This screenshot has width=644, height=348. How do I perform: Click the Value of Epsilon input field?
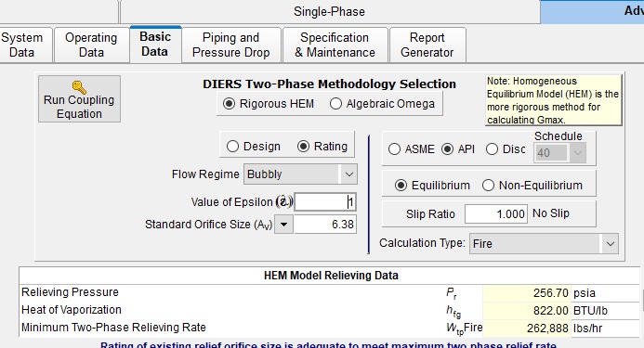coord(325,202)
